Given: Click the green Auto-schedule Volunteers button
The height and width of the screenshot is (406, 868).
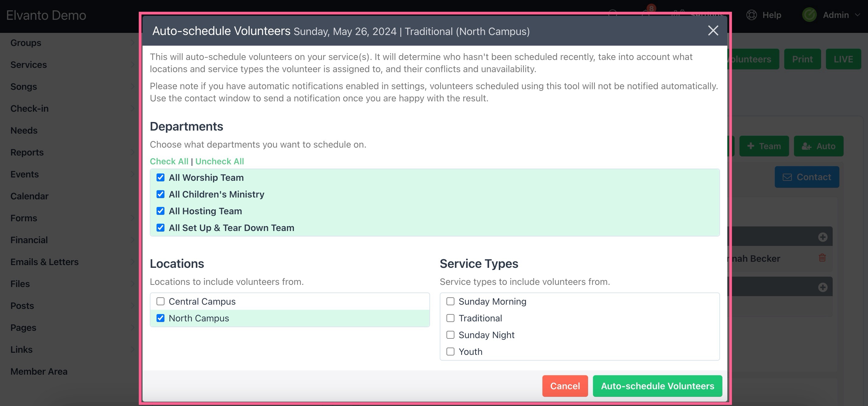Looking at the screenshot, I should point(658,386).
